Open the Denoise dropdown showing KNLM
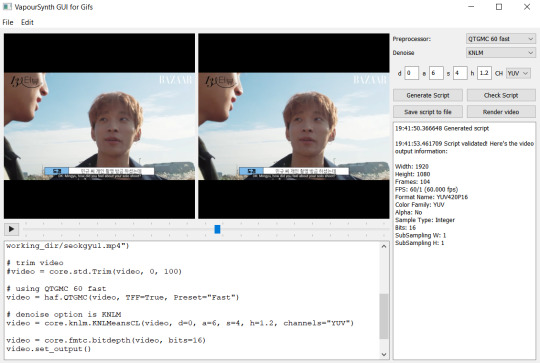 coord(501,53)
